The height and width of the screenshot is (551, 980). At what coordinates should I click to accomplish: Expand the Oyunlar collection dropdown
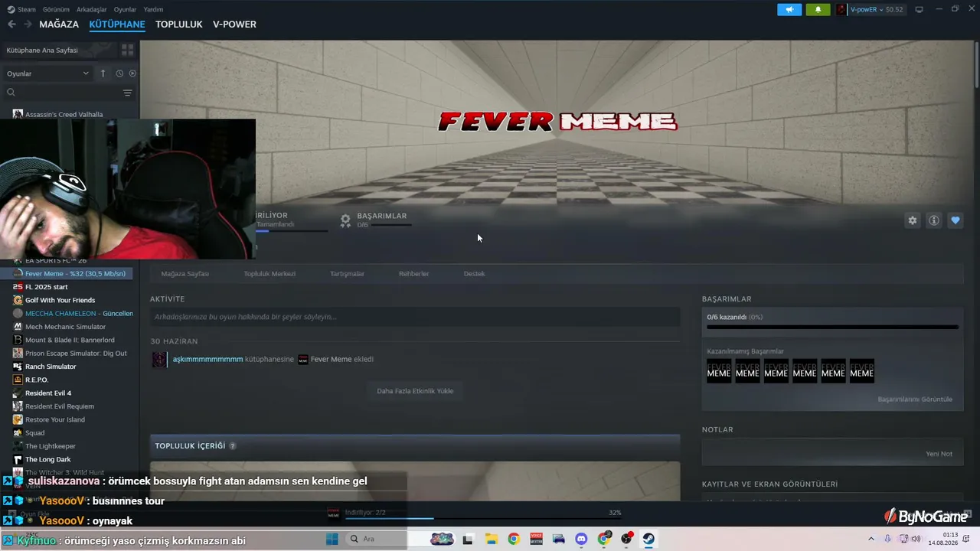point(48,73)
